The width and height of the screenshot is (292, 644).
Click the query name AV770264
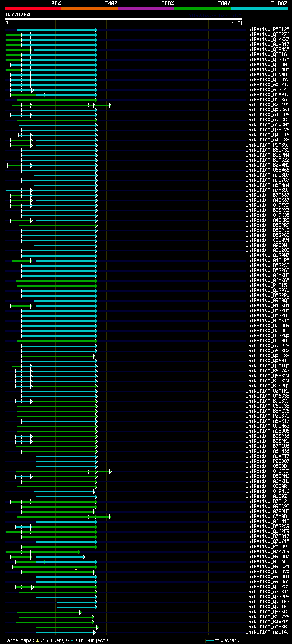pyautogui.click(x=17, y=15)
